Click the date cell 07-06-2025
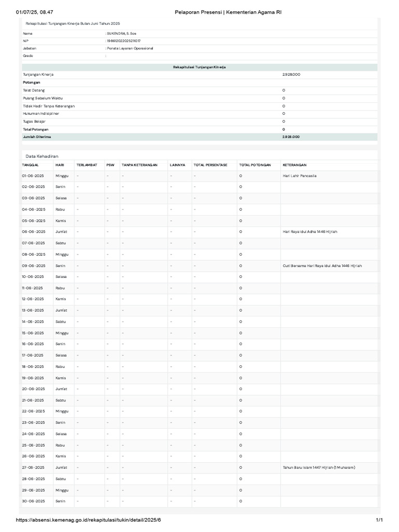 coord(34,243)
